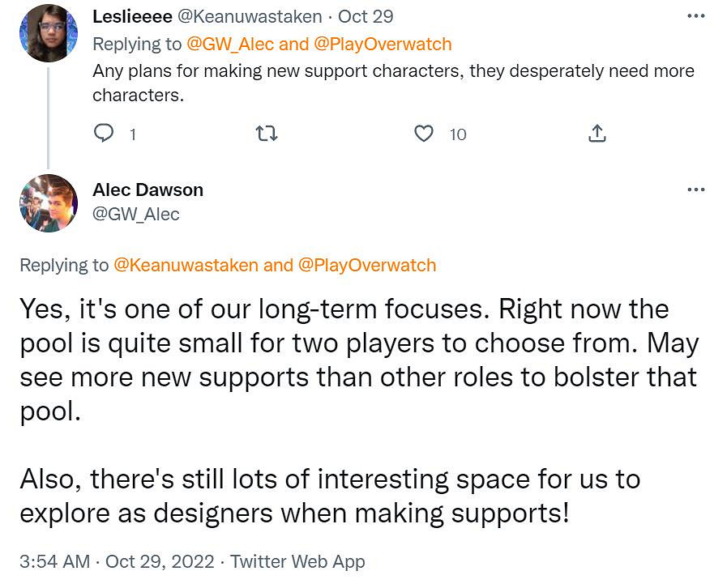Image resolution: width=727 pixels, height=588 pixels.
Task: Click the Twitter Web App source label
Action: (297, 561)
